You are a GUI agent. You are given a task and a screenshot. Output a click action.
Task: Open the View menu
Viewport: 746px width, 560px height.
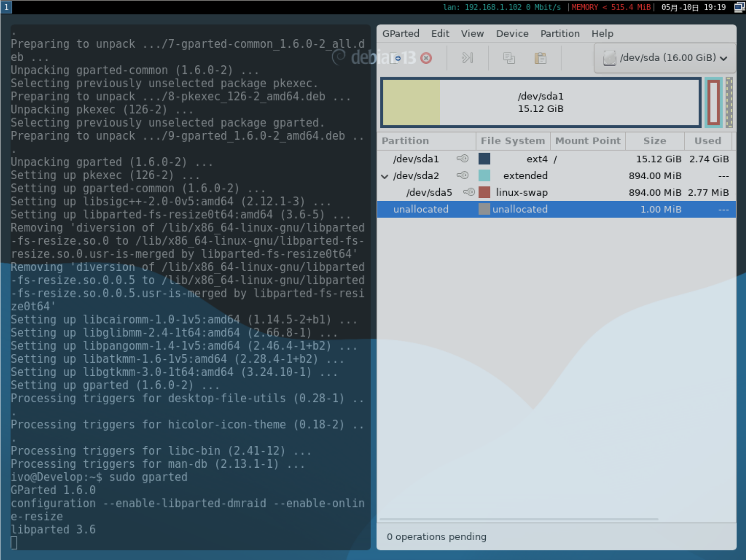point(472,34)
